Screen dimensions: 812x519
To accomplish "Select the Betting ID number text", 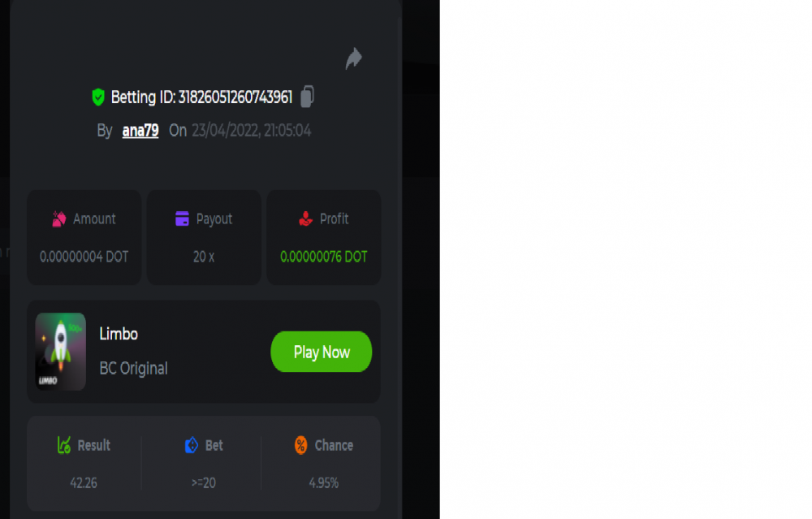I will tap(235, 97).
